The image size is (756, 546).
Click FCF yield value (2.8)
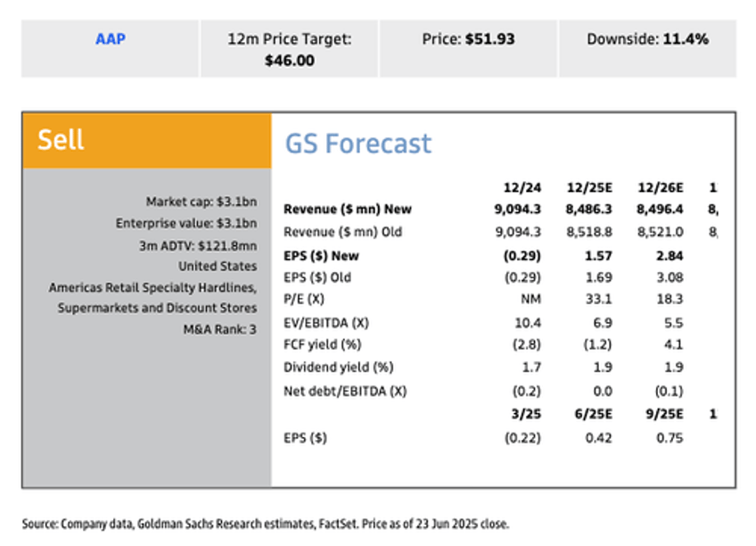click(526, 344)
